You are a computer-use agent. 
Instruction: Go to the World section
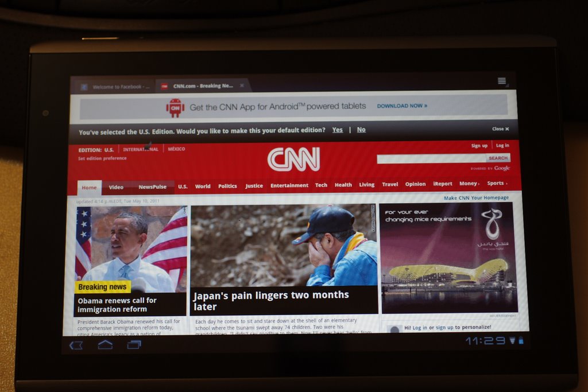pyautogui.click(x=203, y=187)
